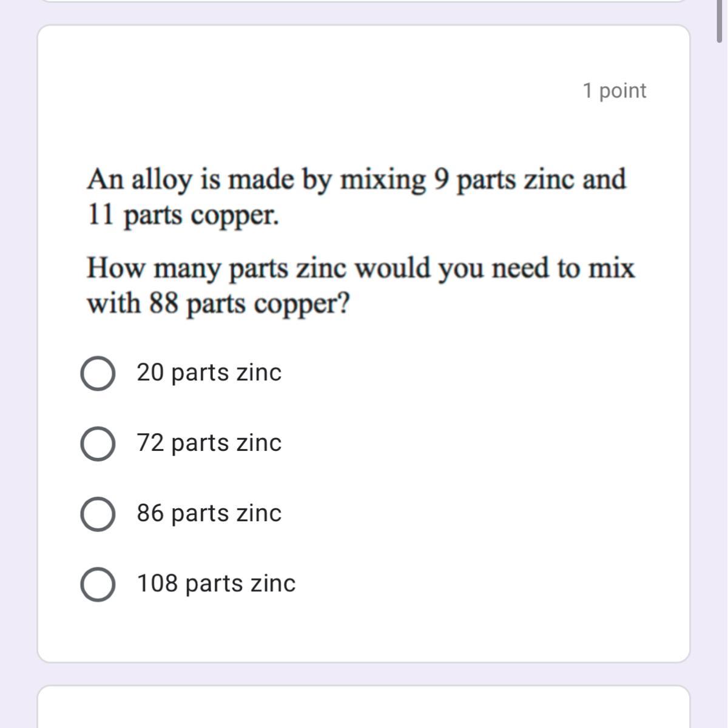Click the "with 88 parts copper?" text line
This screenshot has width=728, height=728.
pyautogui.click(x=218, y=303)
